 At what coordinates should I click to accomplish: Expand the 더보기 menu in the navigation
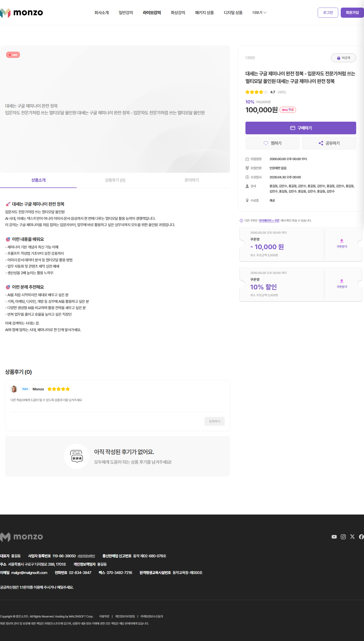(259, 13)
